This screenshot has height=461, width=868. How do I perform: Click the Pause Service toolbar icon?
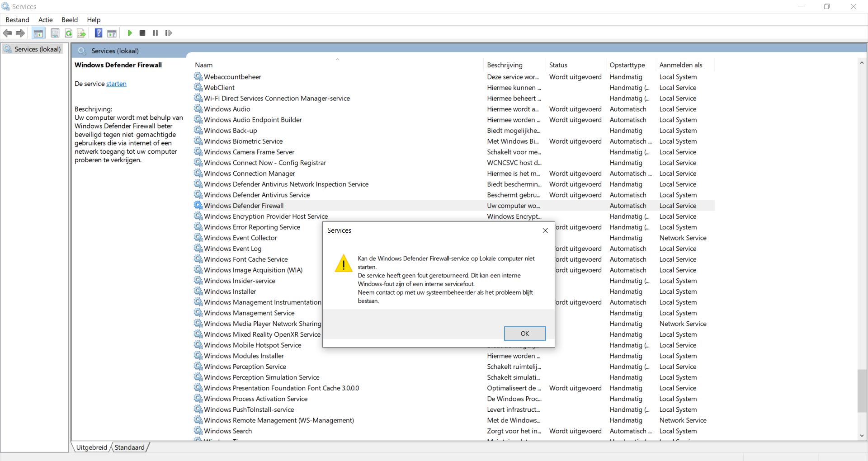tap(156, 33)
